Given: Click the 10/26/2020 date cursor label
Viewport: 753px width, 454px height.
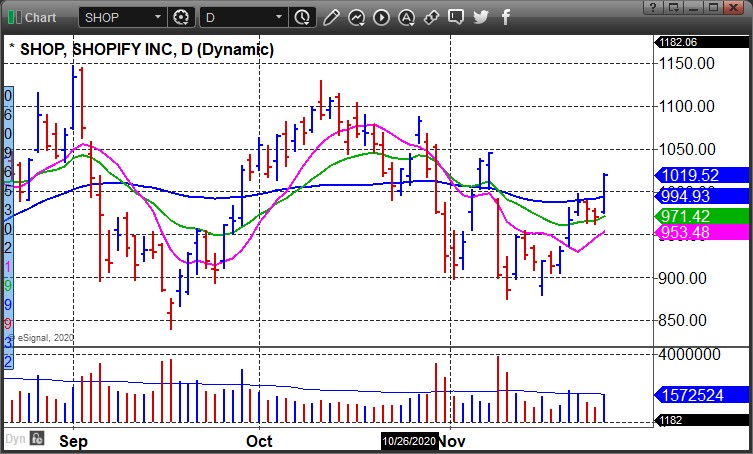Looking at the screenshot, I should 410,441.
